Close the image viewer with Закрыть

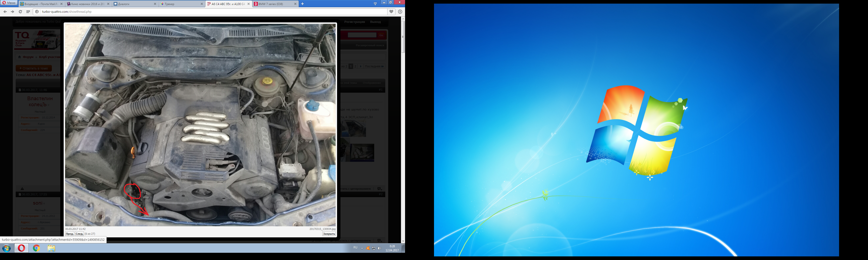pyautogui.click(x=329, y=234)
